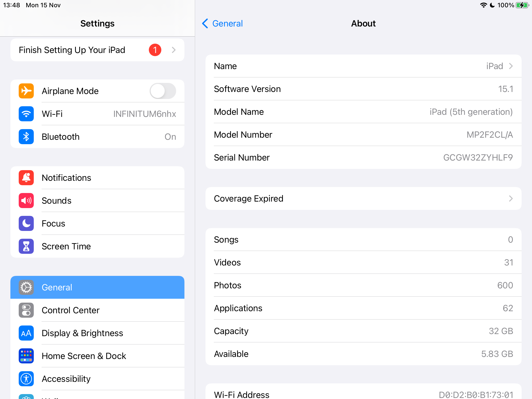Tap the Available 5.83 GB value
The width and height of the screenshot is (532, 399).
pyautogui.click(x=497, y=354)
